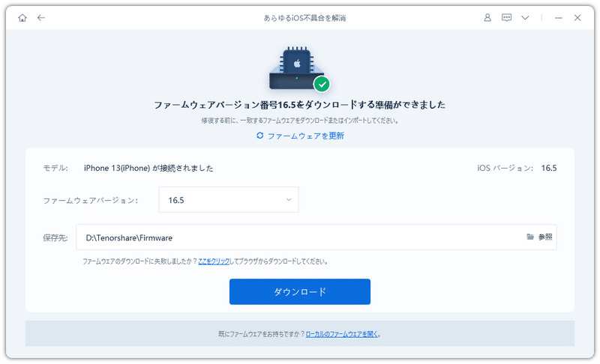This screenshot has width=600, height=364.
Task: Click the 保存先: label
Action: 55,237
